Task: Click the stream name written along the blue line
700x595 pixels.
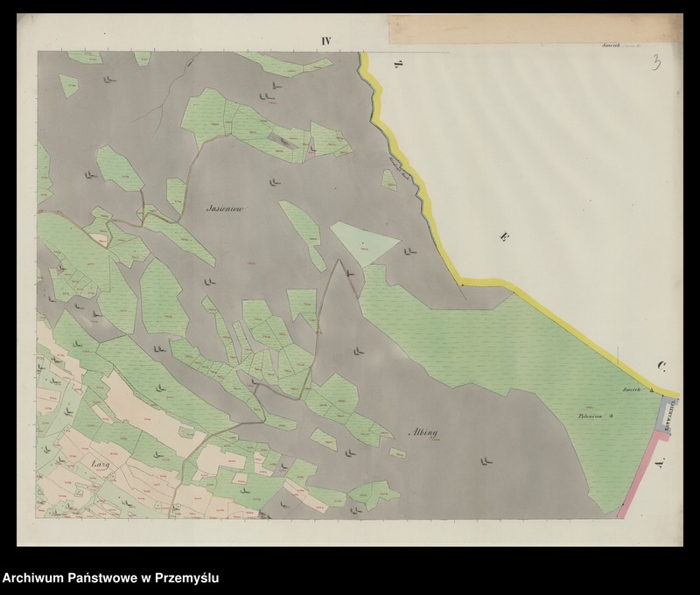Action: coord(400,166)
